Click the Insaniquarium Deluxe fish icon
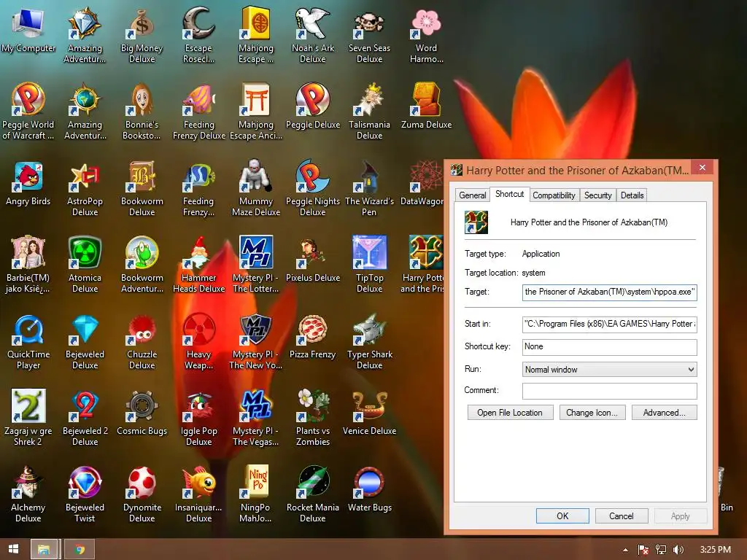747x560 pixels. tap(198, 483)
